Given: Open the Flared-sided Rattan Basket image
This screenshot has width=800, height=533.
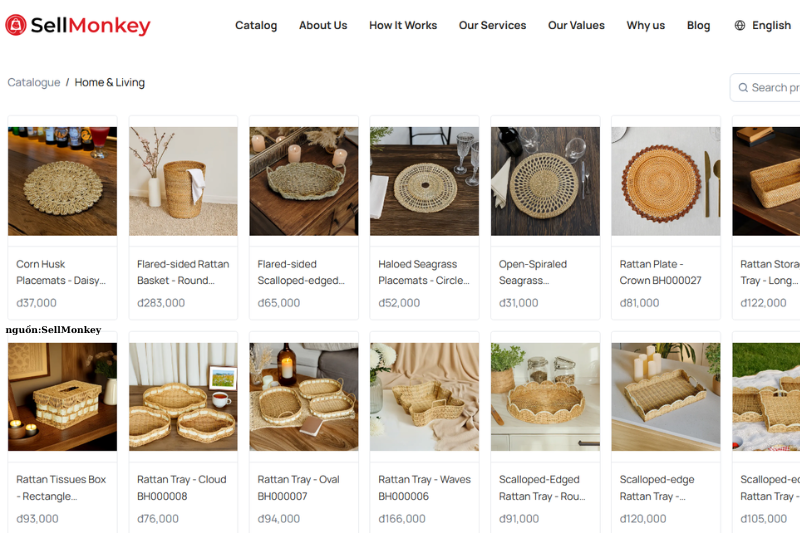Looking at the screenshot, I should 183,181.
